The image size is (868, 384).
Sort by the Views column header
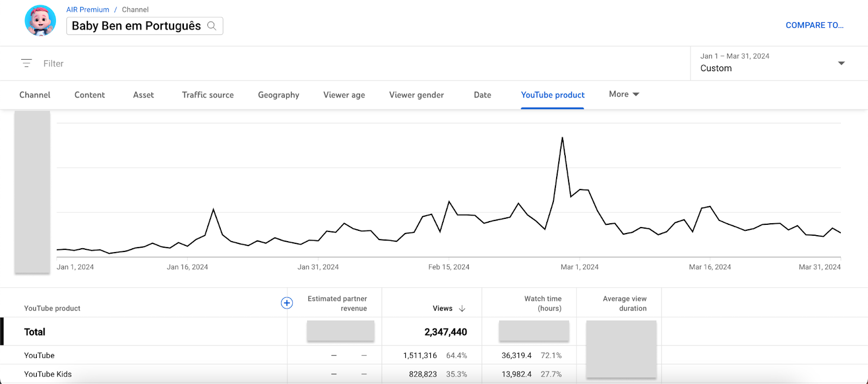click(443, 309)
